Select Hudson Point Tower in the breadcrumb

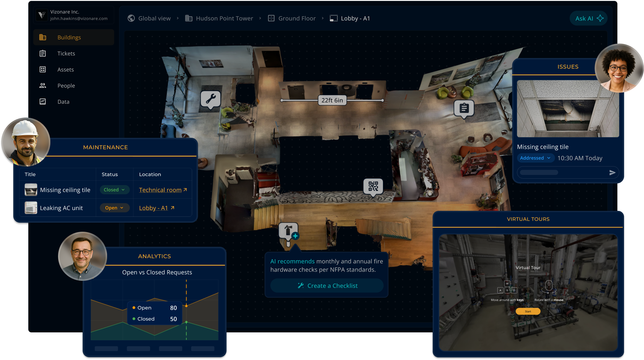coord(224,18)
